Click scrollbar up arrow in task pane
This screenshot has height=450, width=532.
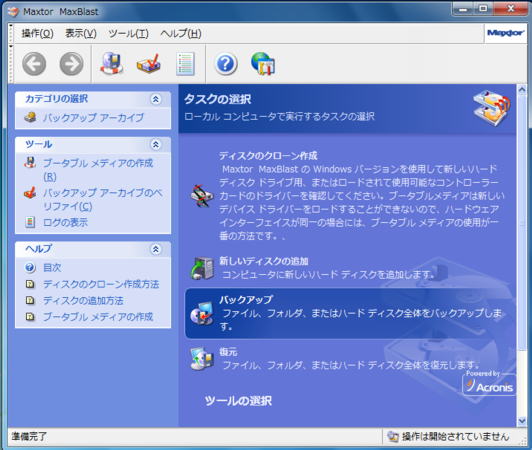tap(522, 89)
